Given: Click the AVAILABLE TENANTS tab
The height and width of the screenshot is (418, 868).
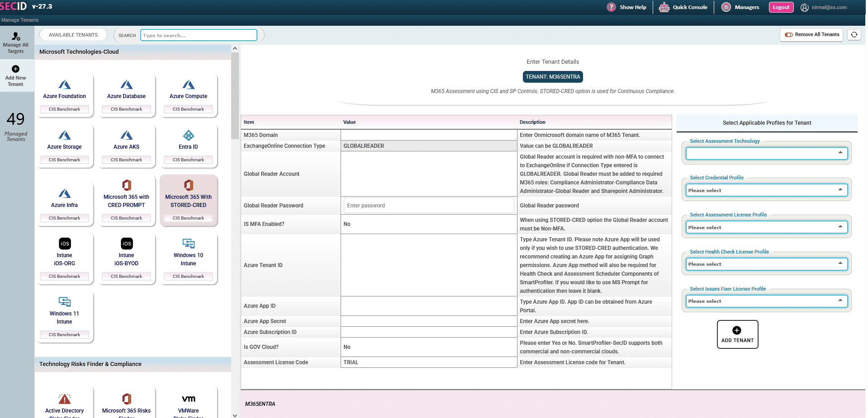Looking at the screenshot, I should click(73, 35).
